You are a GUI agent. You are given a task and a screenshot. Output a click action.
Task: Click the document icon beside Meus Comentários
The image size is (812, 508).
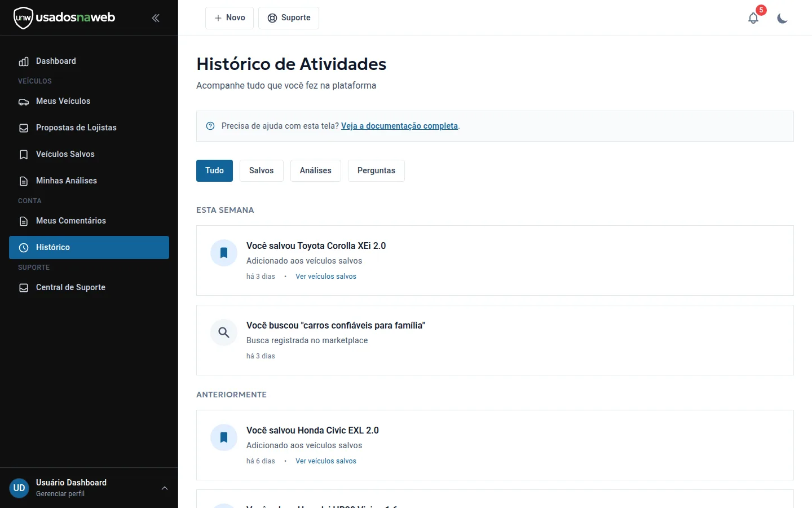click(24, 221)
